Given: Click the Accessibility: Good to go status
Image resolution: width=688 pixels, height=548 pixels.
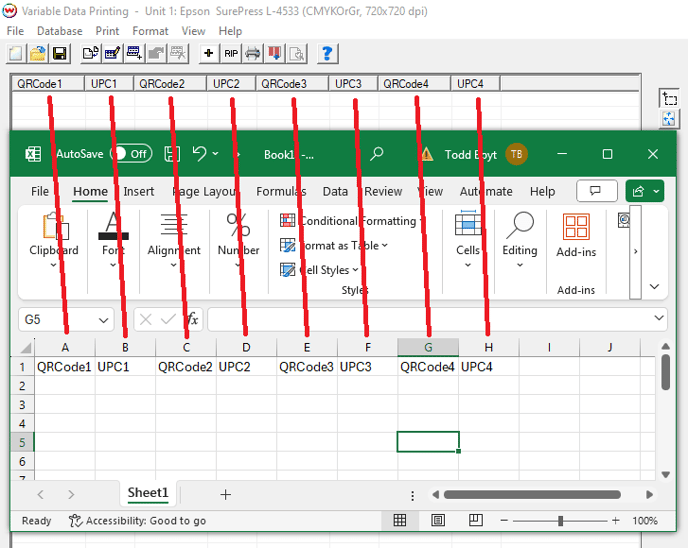Looking at the screenshot, I should click(137, 521).
